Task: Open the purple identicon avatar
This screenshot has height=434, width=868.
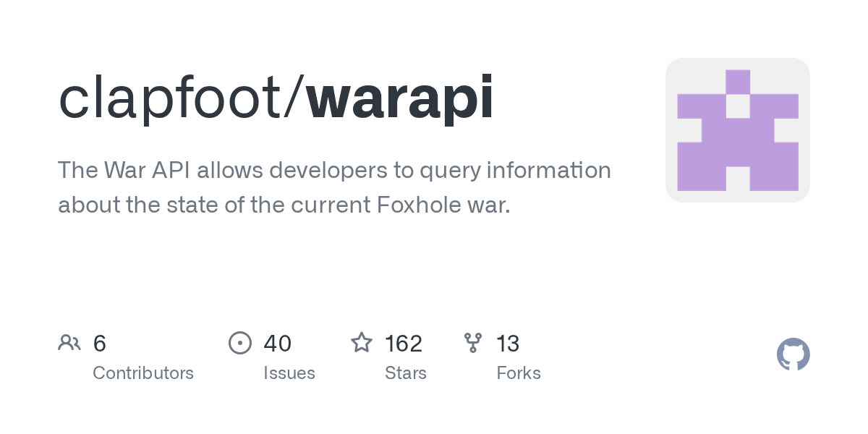Action: (737, 130)
